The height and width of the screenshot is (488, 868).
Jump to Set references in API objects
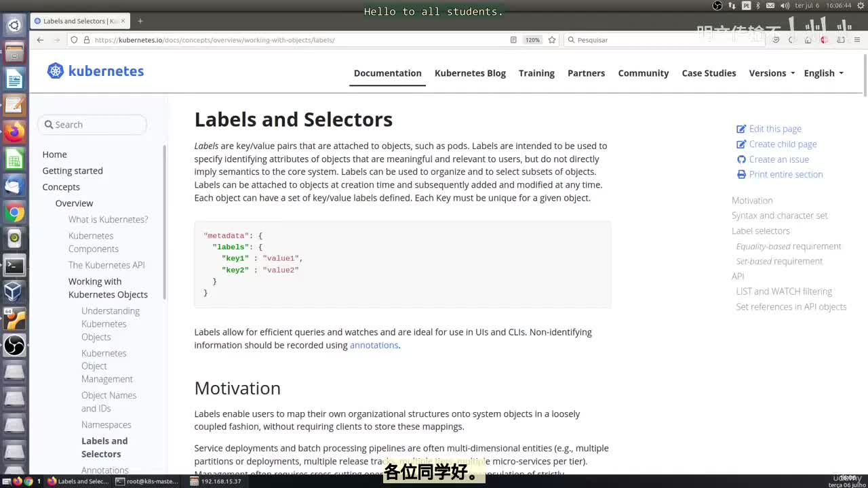point(791,307)
